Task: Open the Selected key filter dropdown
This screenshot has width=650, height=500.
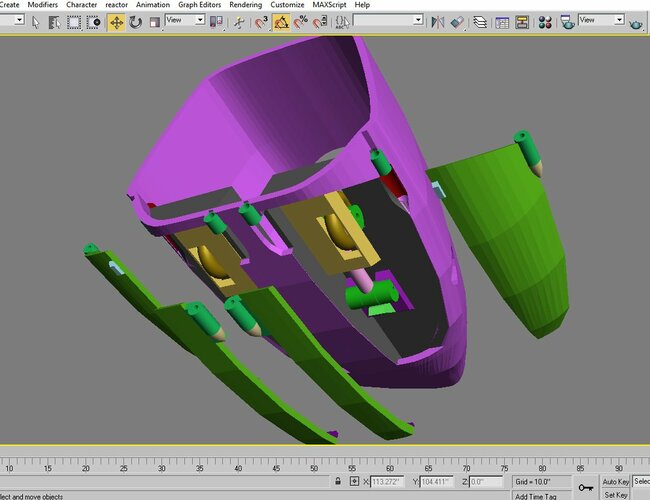Action: point(641,481)
